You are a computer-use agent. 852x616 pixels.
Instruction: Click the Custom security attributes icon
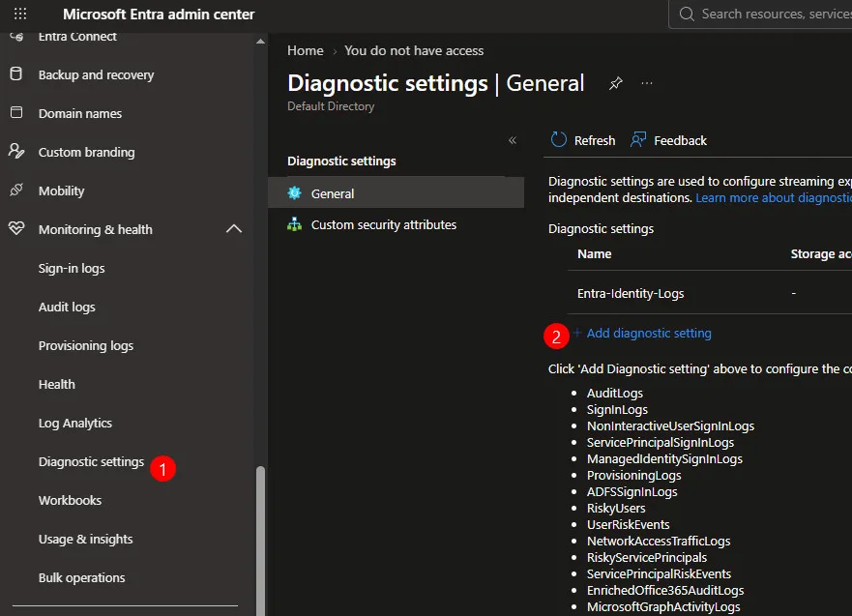point(295,224)
